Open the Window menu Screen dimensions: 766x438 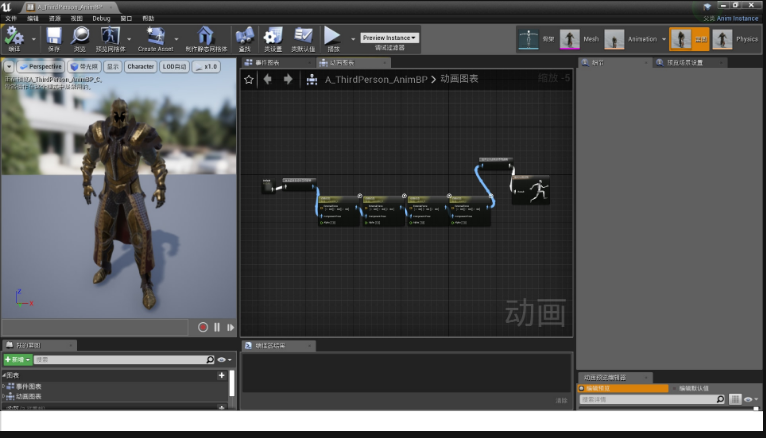tap(126, 19)
